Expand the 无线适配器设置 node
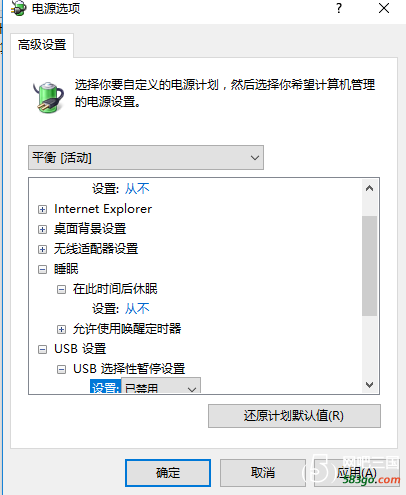Image resolution: width=406 pixels, height=495 pixels. click(x=42, y=249)
